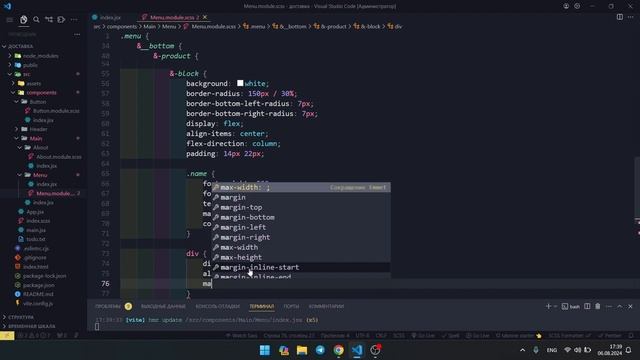Maximize the terminal panel with caret
The image size is (640, 360).
click(x=620, y=307)
